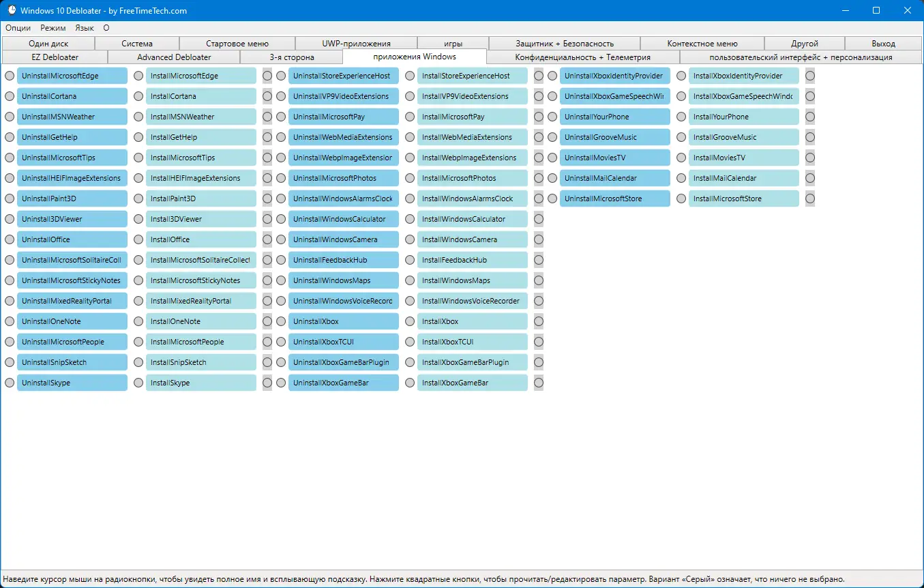
Task: Select the InstallCortana radio button
Action: pos(138,96)
